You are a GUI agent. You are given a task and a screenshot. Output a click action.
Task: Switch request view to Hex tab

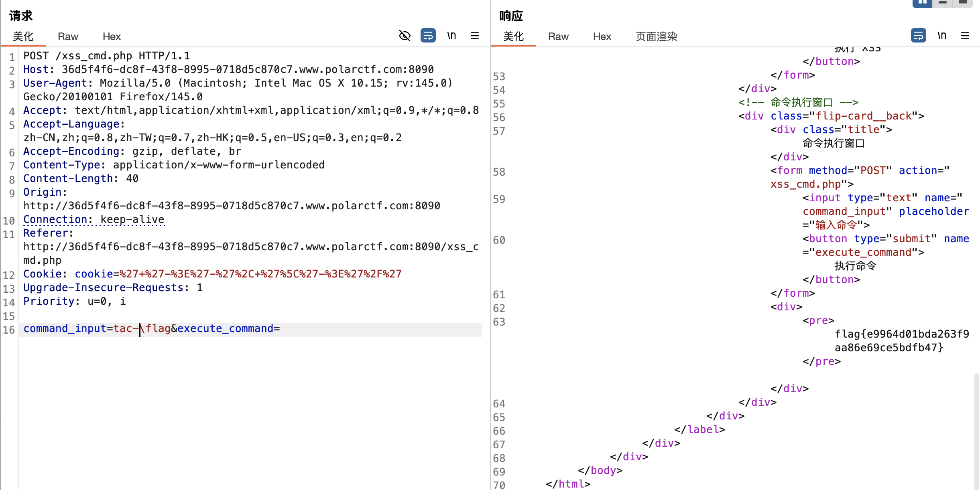tap(112, 36)
